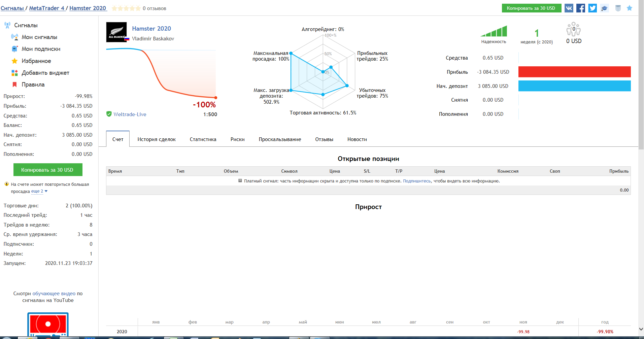Viewport: 644px width, 339px height.
Task: Sort positions by Символ column
Action: point(289,171)
